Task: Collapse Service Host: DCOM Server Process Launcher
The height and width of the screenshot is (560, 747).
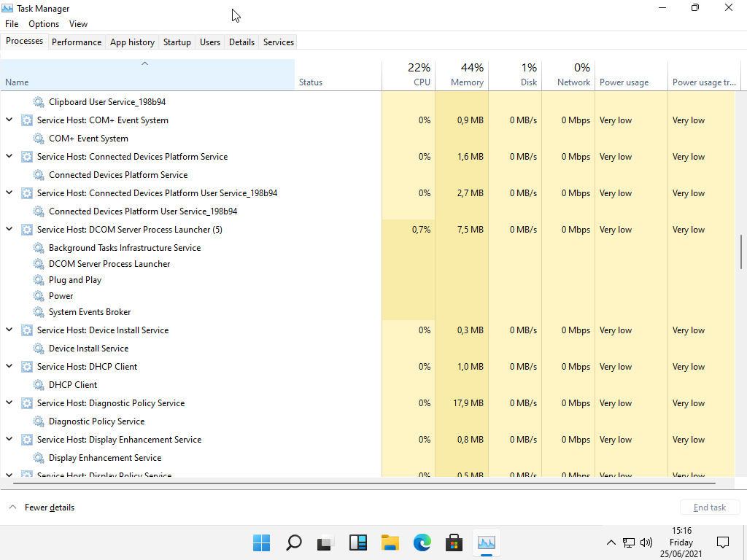Action: [9, 229]
